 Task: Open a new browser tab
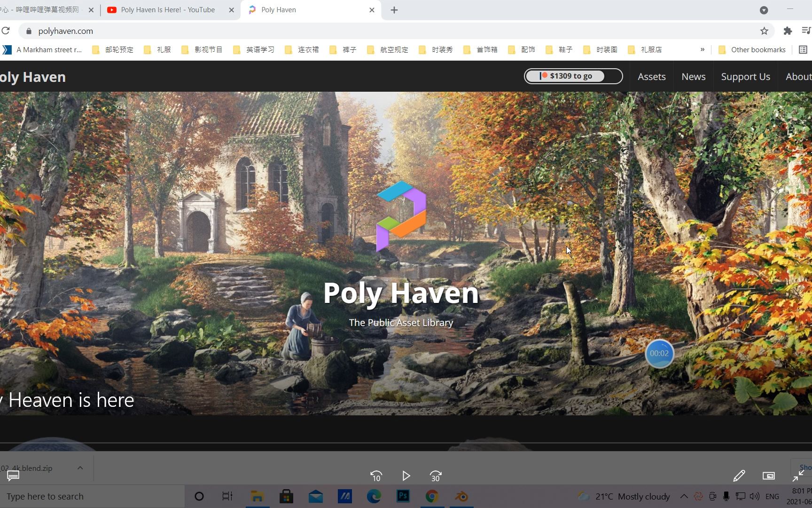pyautogui.click(x=394, y=10)
